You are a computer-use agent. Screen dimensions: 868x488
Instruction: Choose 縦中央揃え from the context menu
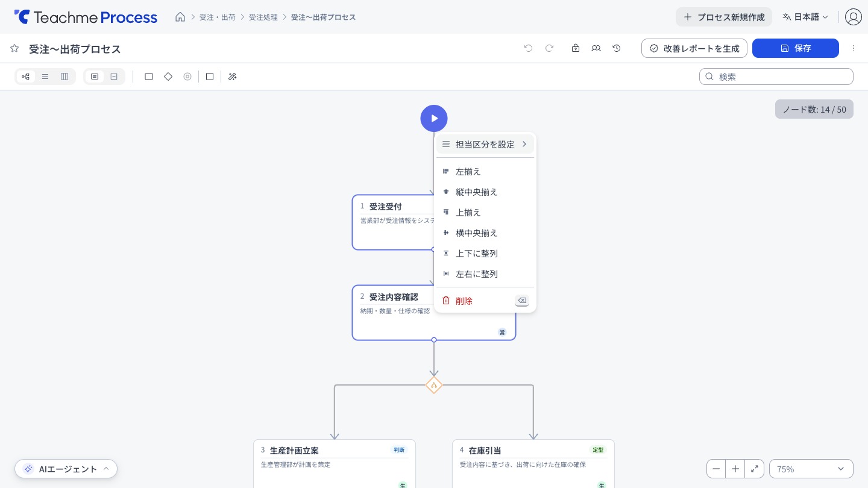click(x=485, y=192)
